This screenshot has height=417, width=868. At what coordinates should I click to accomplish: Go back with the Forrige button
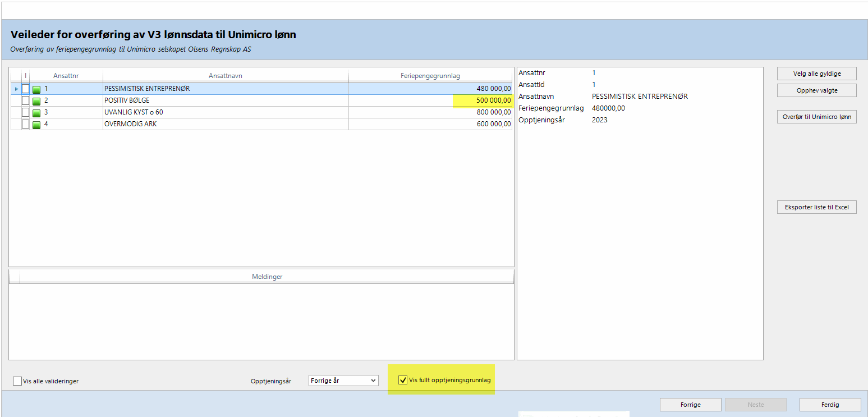[x=690, y=405]
